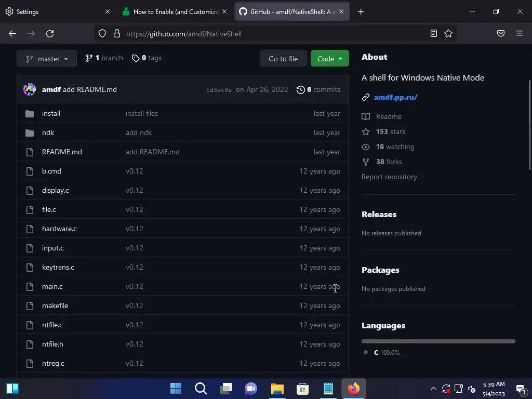Image resolution: width=532 pixels, height=399 pixels.
Task: Open master branch dropdown
Action: [47, 59]
